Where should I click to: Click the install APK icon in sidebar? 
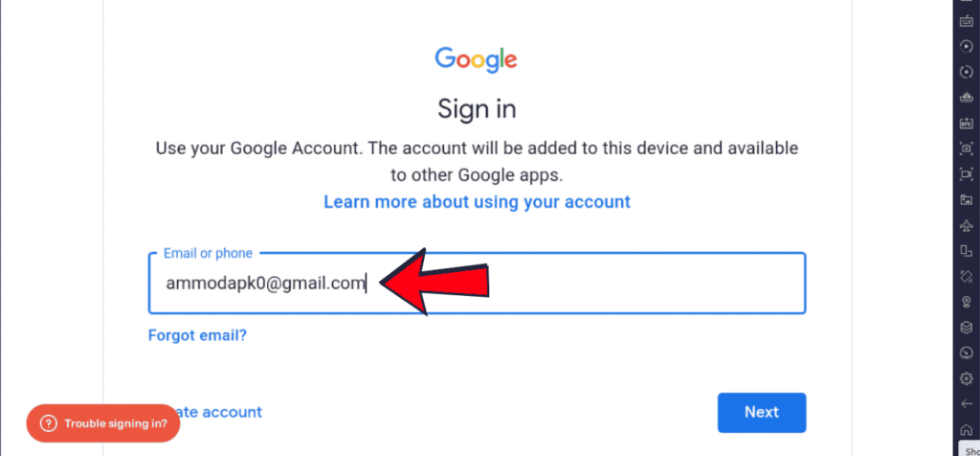click(x=967, y=123)
